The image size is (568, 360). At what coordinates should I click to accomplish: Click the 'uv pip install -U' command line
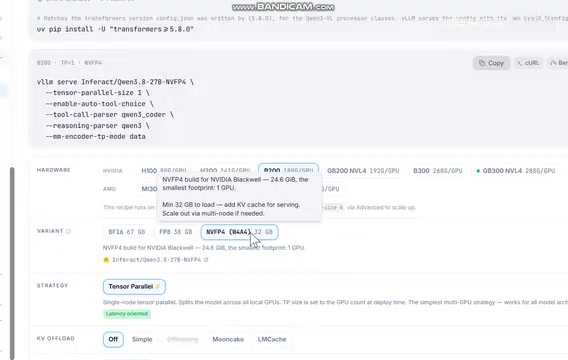click(x=115, y=29)
